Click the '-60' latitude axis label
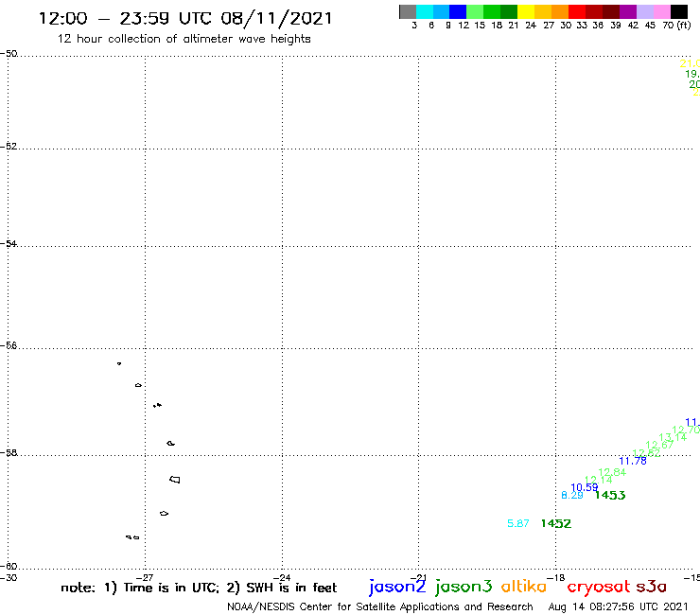Image resolution: width=700 pixels, height=615 pixels. (9, 567)
